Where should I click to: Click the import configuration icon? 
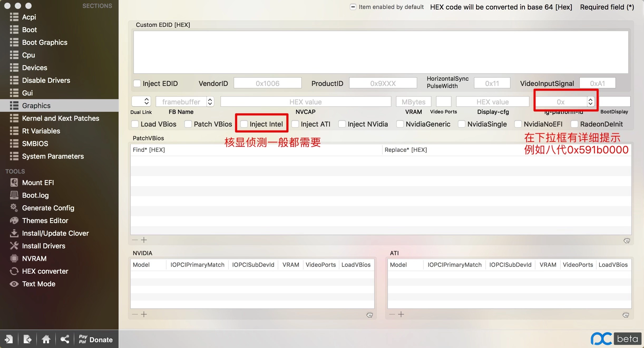[x=9, y=339]
